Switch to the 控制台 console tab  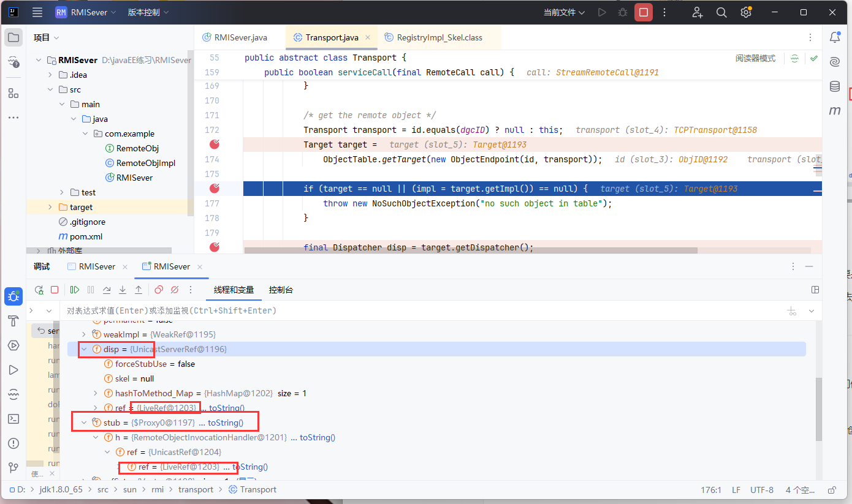click(x=281, y=290)
